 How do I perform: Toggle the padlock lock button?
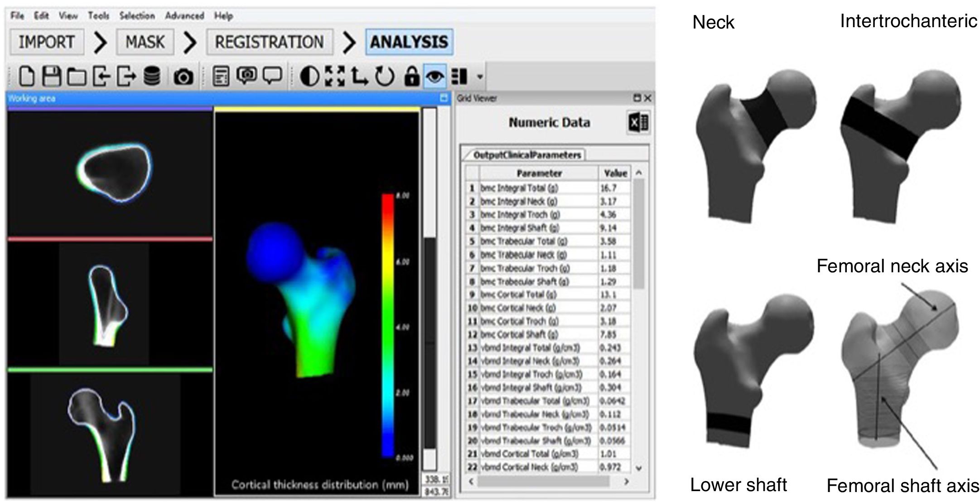click(411, 76)
